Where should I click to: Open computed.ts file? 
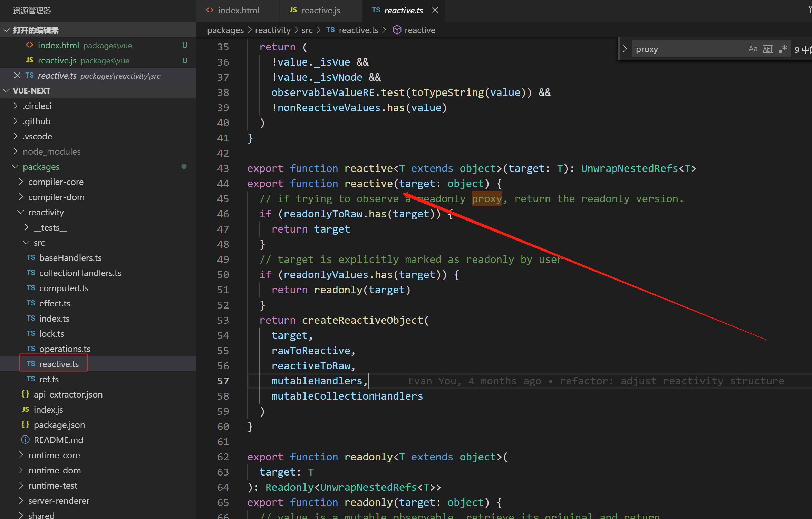tap(98, 288)
